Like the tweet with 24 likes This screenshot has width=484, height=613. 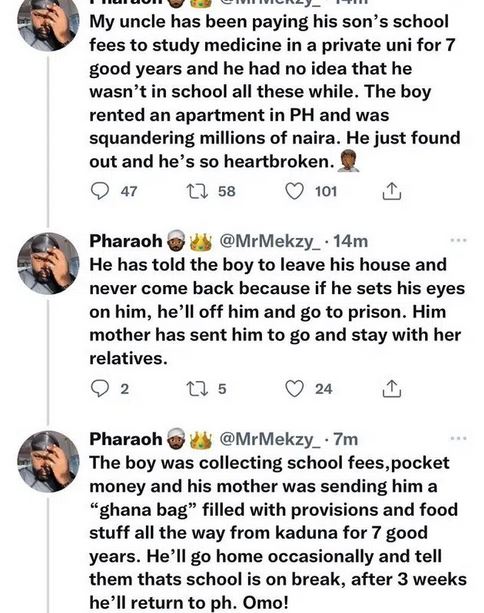294,389
